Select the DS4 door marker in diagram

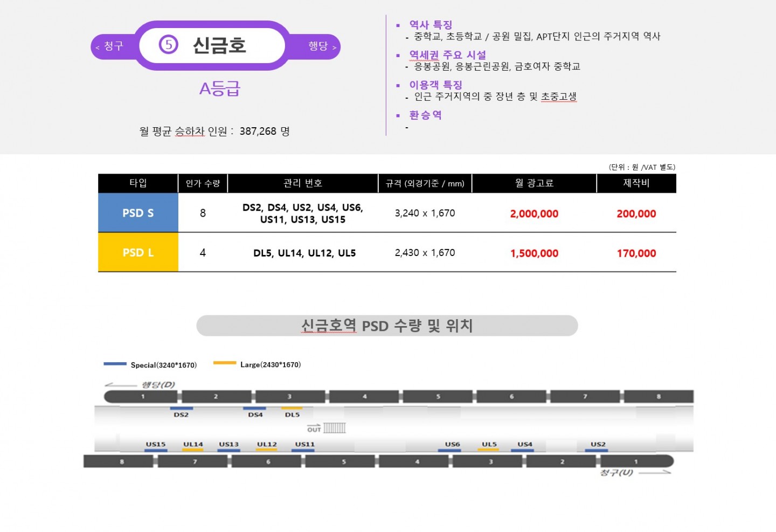(255, 412)
